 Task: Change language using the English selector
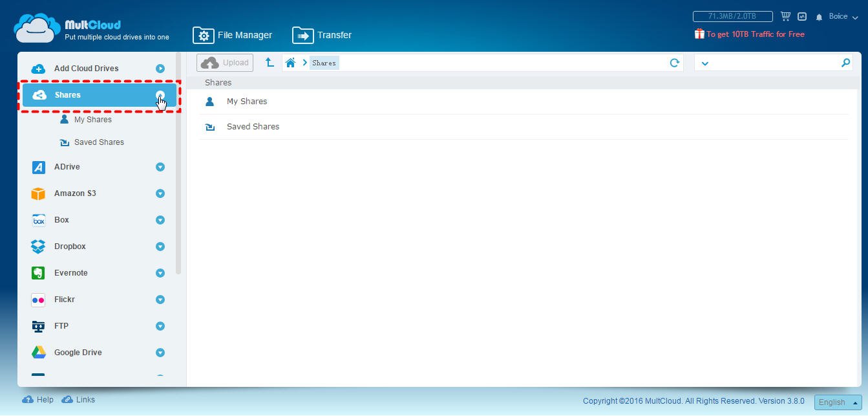coord(836,402)
